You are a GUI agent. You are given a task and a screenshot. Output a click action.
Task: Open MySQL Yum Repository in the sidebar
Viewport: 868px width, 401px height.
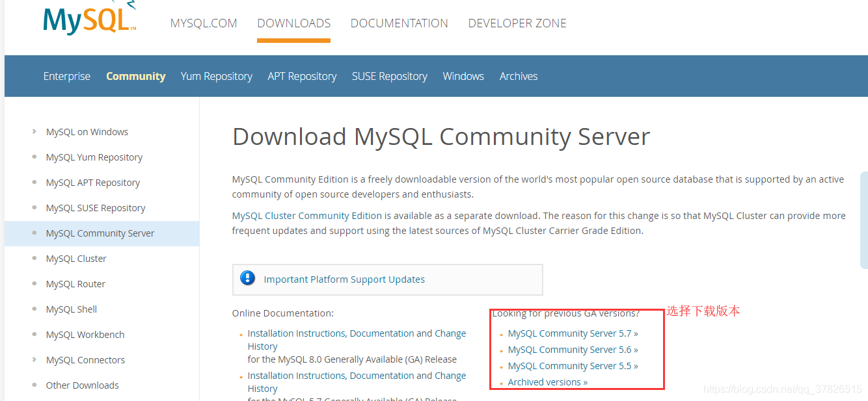[94, 157]
